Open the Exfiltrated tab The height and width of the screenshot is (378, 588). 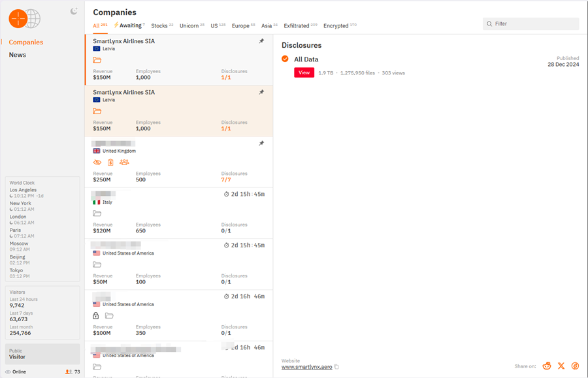(301, 25)
